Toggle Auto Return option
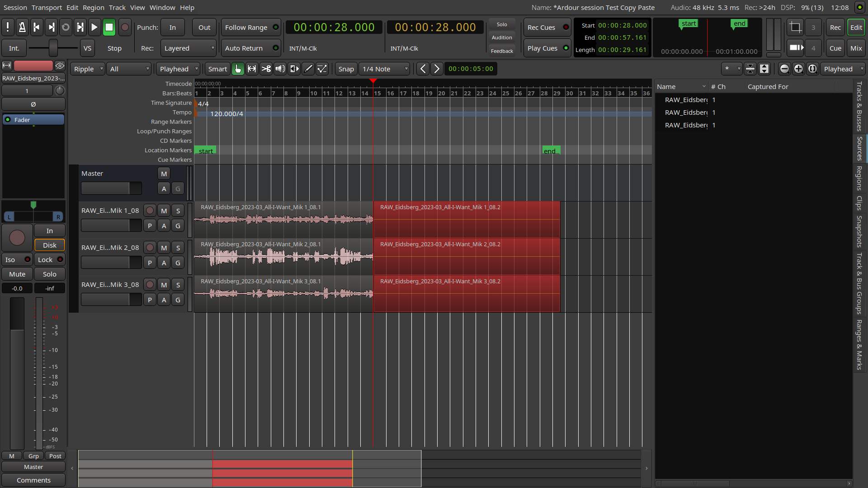The width and height of the screenshot is (868, 488). [x=251, y=48]
